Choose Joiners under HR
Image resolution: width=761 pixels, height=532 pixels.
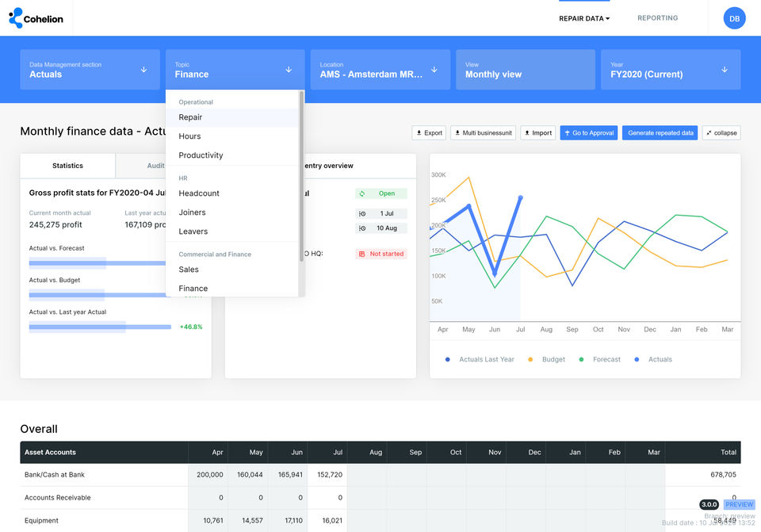point(232,212)
